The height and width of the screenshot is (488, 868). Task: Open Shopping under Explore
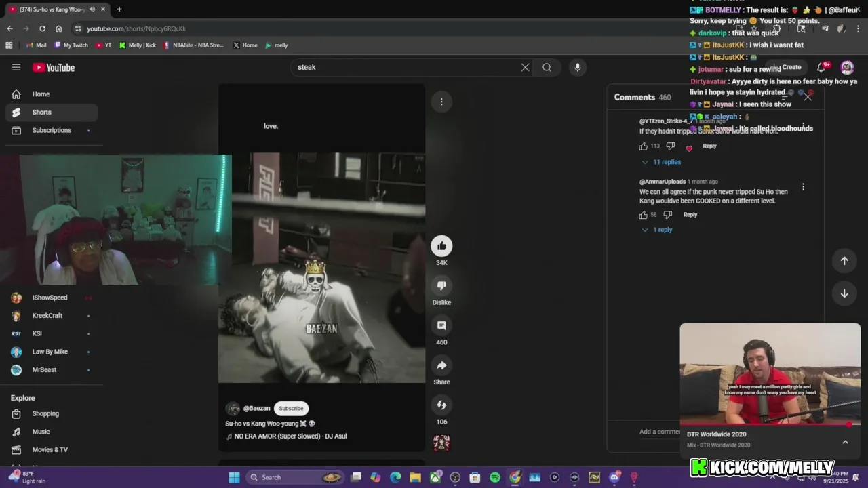tap(52, 413)
